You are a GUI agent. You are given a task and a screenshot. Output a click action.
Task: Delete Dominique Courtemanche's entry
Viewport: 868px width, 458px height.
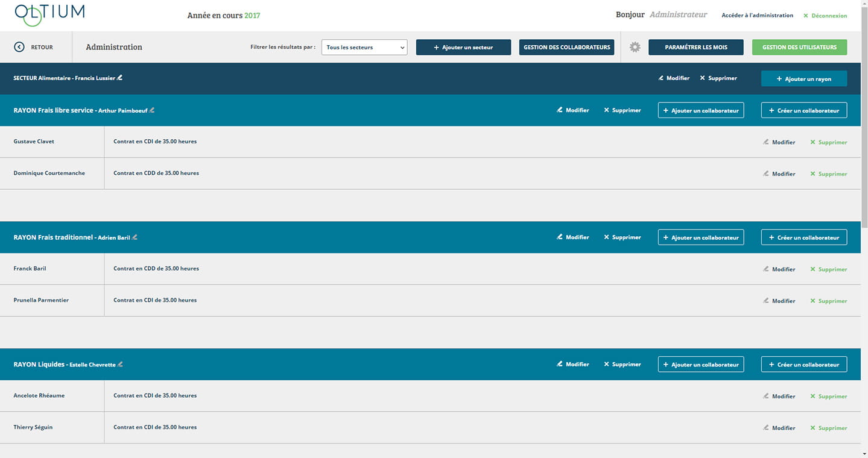point(829,174)
